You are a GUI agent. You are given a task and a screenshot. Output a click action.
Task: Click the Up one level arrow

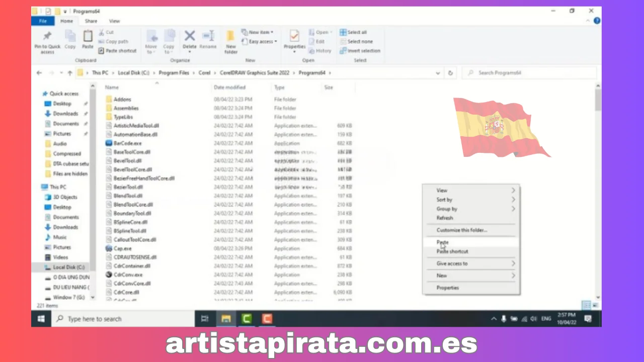point(70,73)
